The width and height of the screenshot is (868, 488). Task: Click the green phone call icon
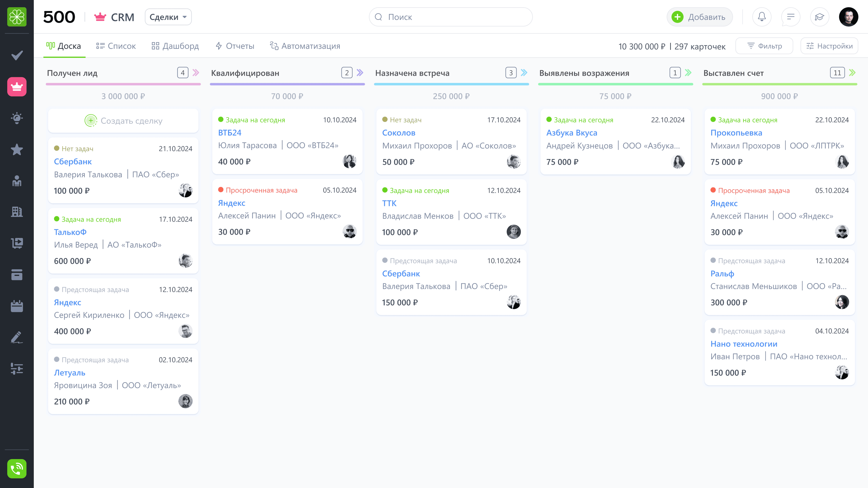pyautogui.click(x=17, y=469)
